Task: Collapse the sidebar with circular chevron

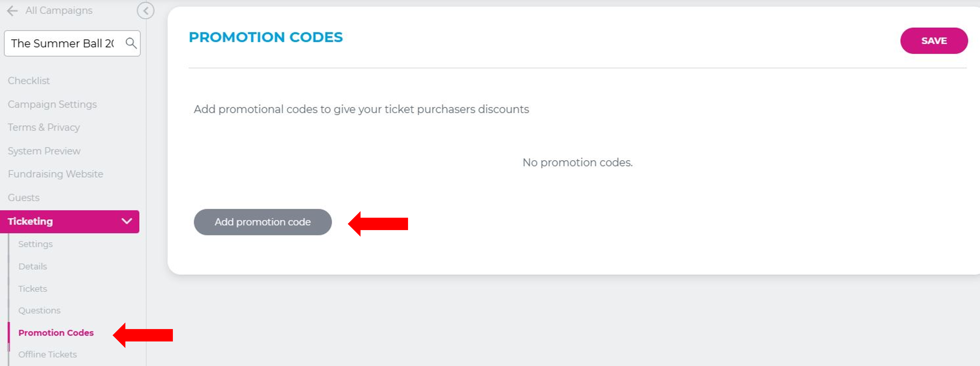Action: [145, 11]
